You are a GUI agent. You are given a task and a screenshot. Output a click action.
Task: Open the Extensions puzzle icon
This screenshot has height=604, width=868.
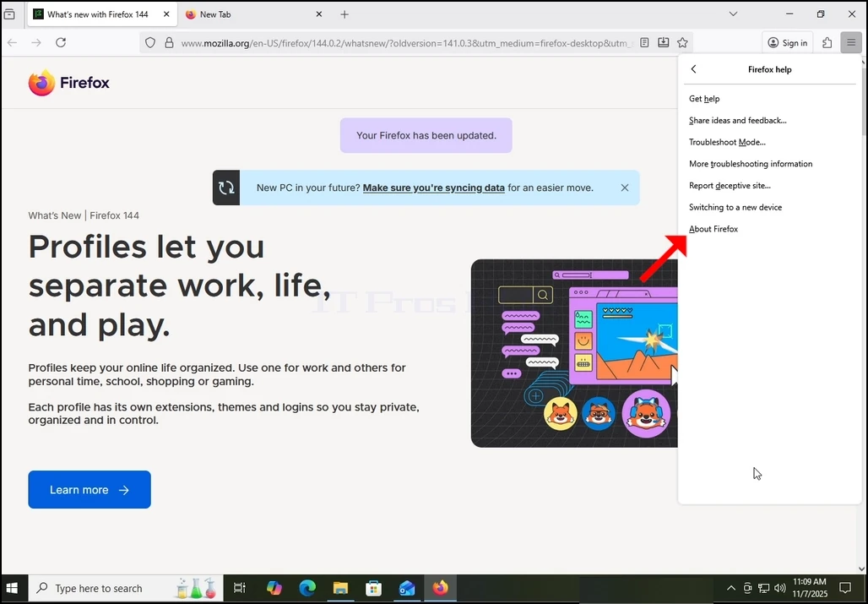point(827,42)
